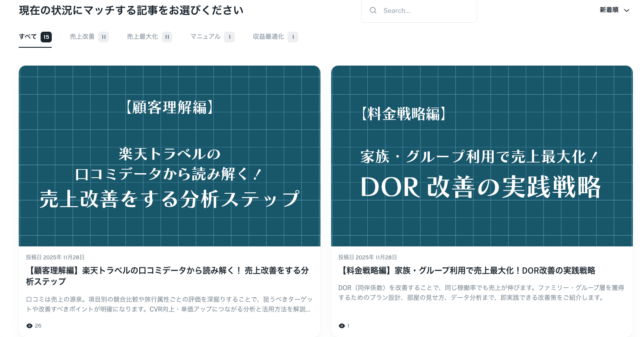Select the すべて tab
The image size is (644, 337).
(28, 37)
